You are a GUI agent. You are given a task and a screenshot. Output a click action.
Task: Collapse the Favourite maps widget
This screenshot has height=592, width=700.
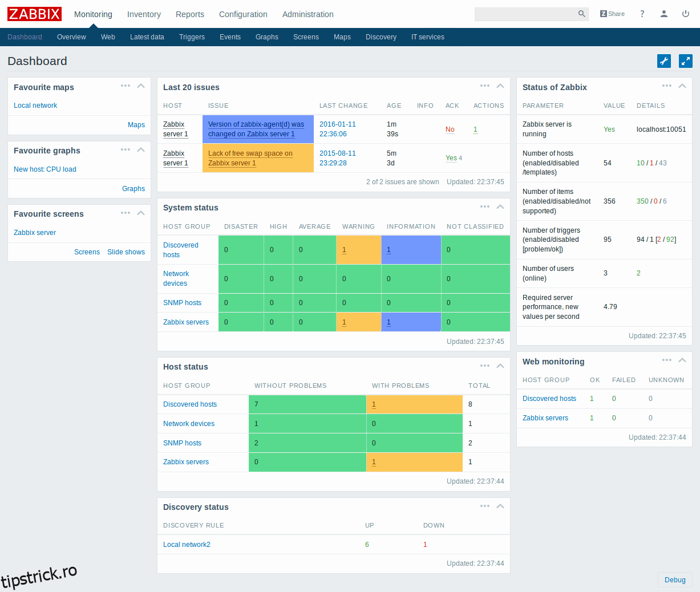(x=141, y=86)
